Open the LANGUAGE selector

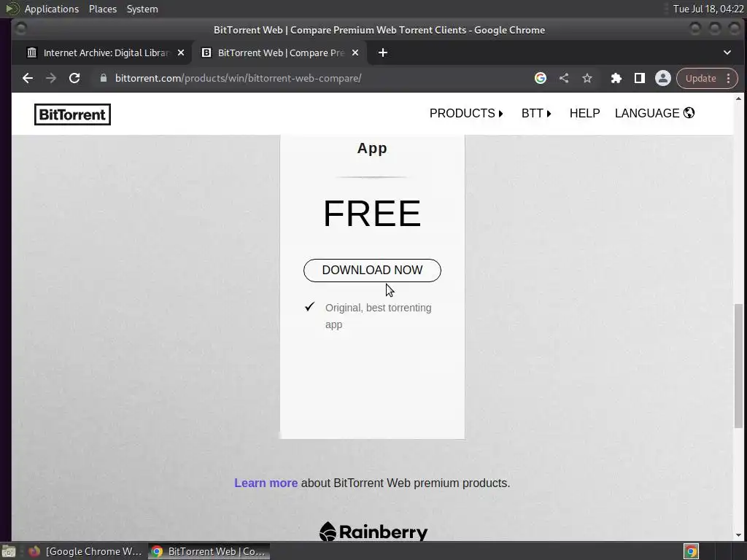pos(654,113)
